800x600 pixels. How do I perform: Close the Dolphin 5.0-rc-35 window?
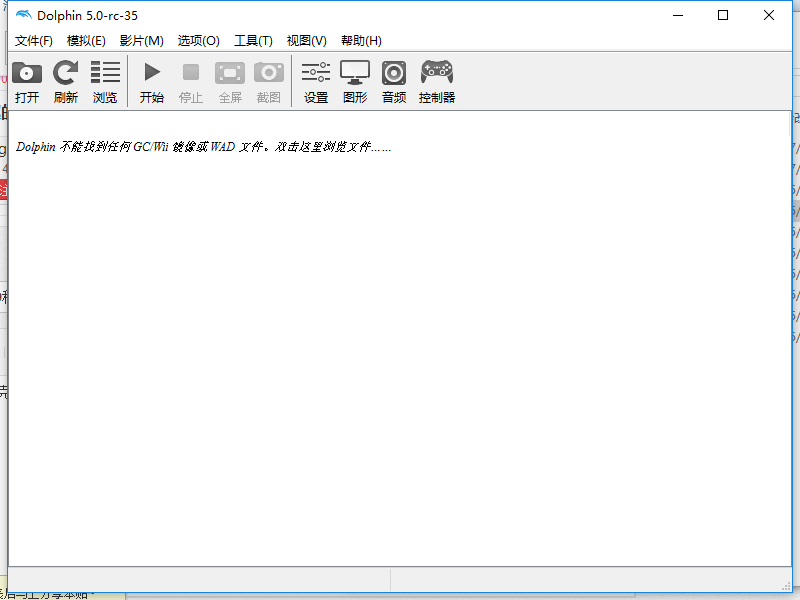pos(769,15)
